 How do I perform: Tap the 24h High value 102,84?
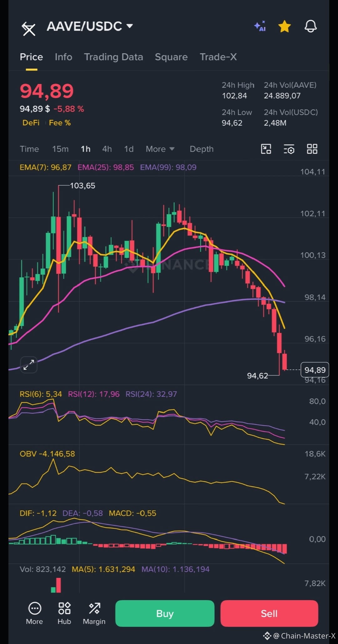(x=234, y=96)
